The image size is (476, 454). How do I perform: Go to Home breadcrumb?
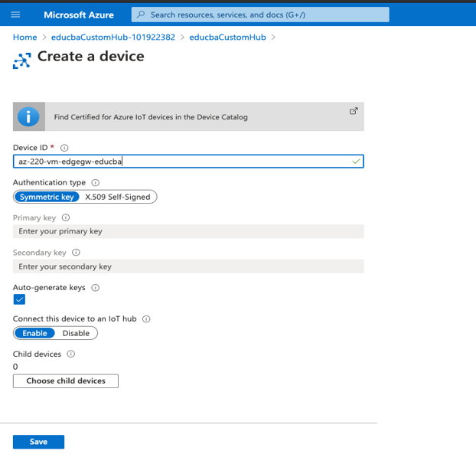(x=25, y=37)
